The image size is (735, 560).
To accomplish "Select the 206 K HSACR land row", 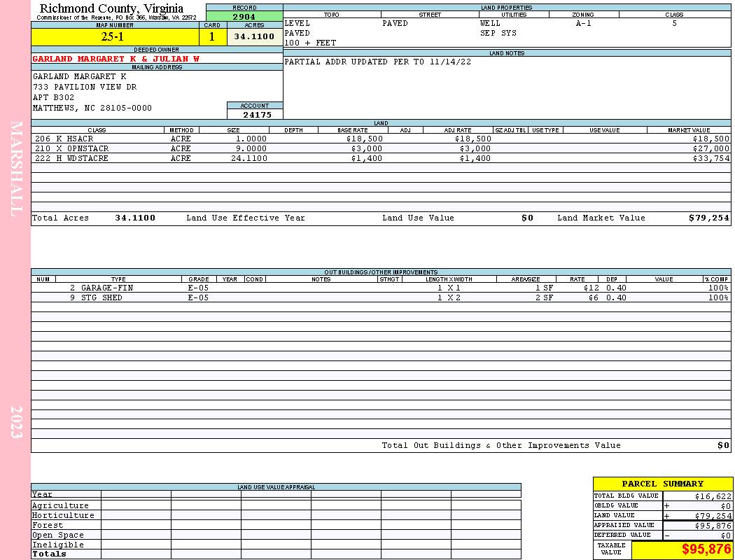I will click(x=381, y=139).
